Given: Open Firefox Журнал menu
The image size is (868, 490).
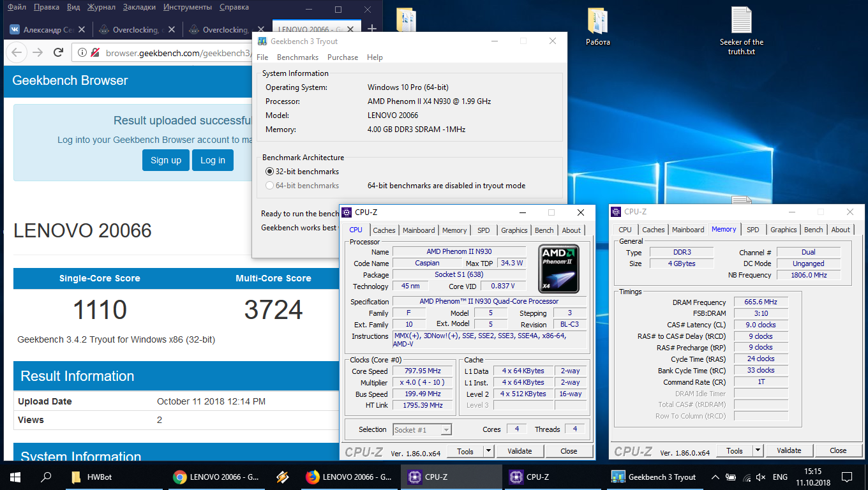Looking at the screenshot, I should click(x=101, y=7).
